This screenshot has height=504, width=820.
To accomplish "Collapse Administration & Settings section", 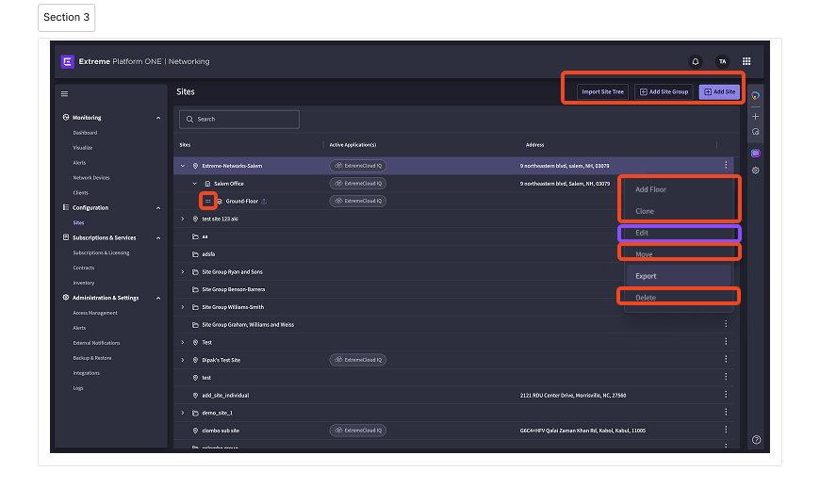I will (x=158, y=299).
